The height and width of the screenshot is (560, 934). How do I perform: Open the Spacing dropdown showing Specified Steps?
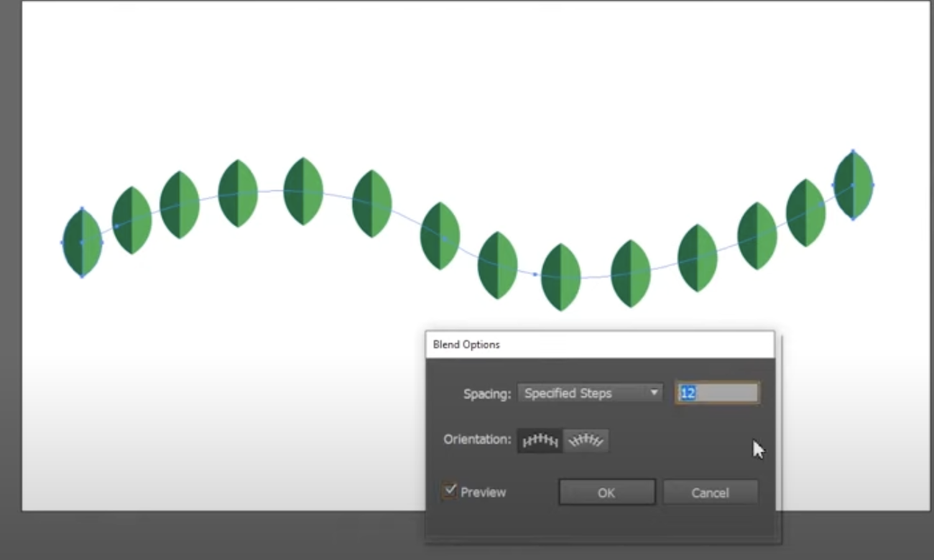pyautogui.click(x=589, y=393)
